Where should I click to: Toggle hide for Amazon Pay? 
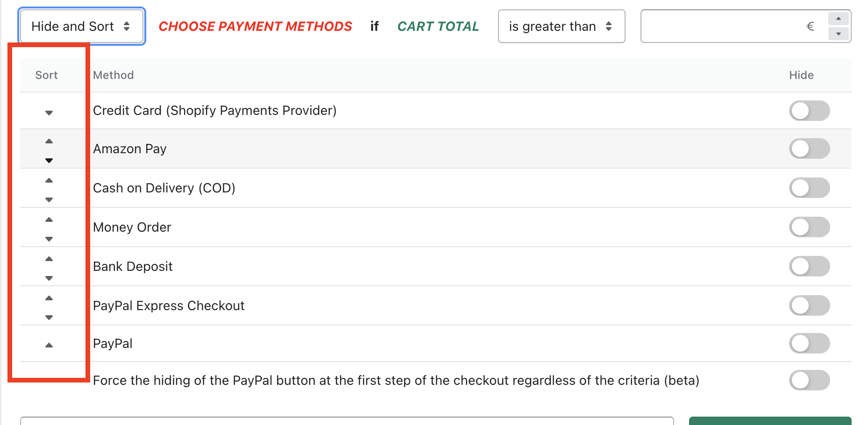point(810,149)
